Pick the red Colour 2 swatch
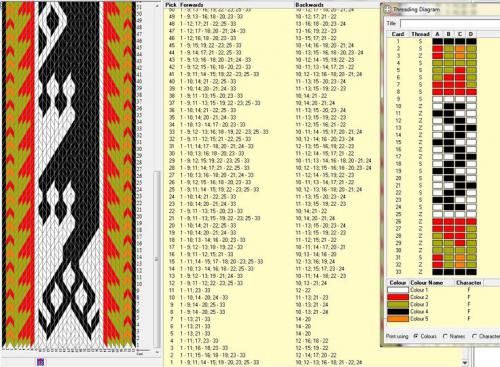The image size is (500, 367). click(x=398, y=297)
